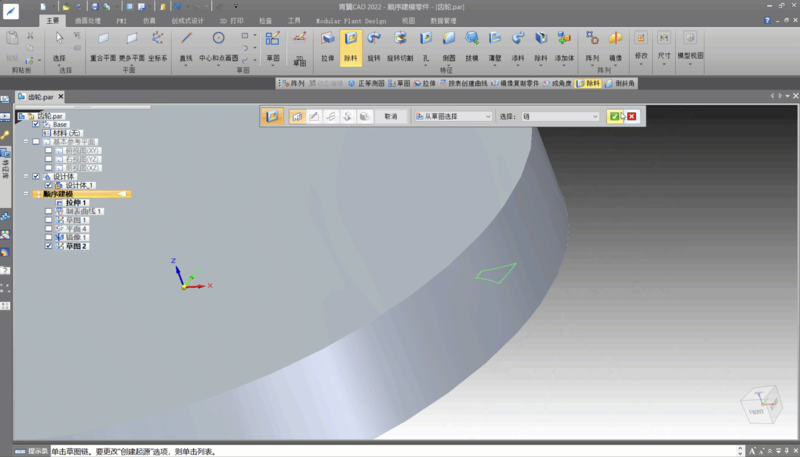The height and width of the screenshot is (457, 800).
Task: Uncheck the 草图 2 sketch checkbox
Action: point(49,246)
